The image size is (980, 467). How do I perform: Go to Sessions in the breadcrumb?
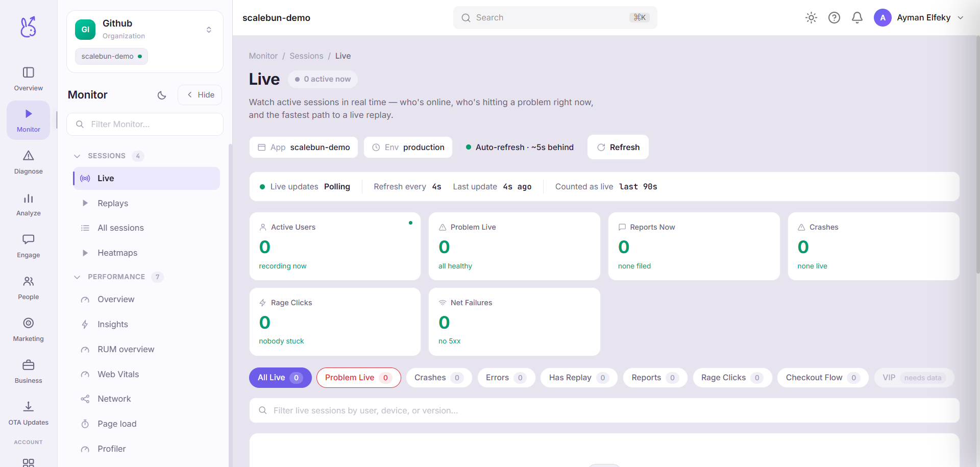coord(306,56)
